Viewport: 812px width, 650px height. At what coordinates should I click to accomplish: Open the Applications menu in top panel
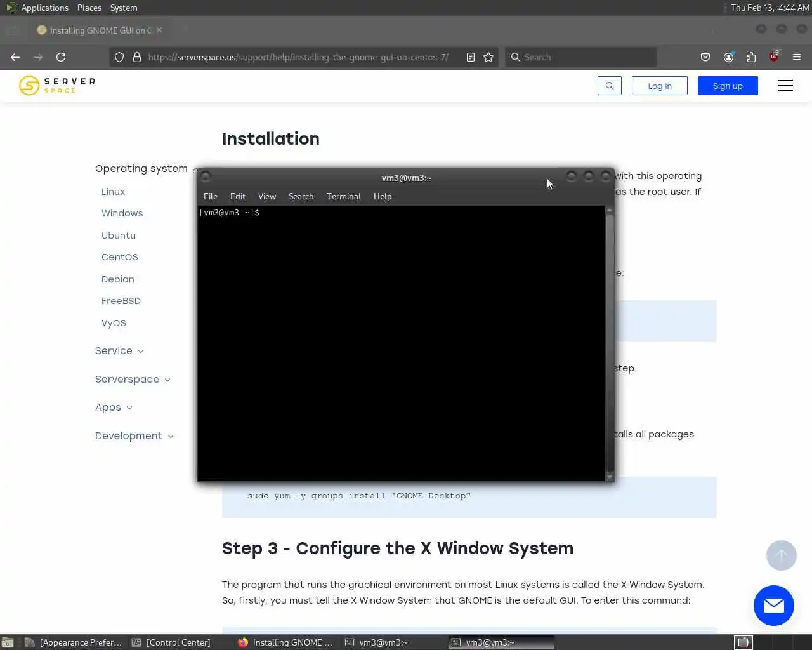click(37, 8)
